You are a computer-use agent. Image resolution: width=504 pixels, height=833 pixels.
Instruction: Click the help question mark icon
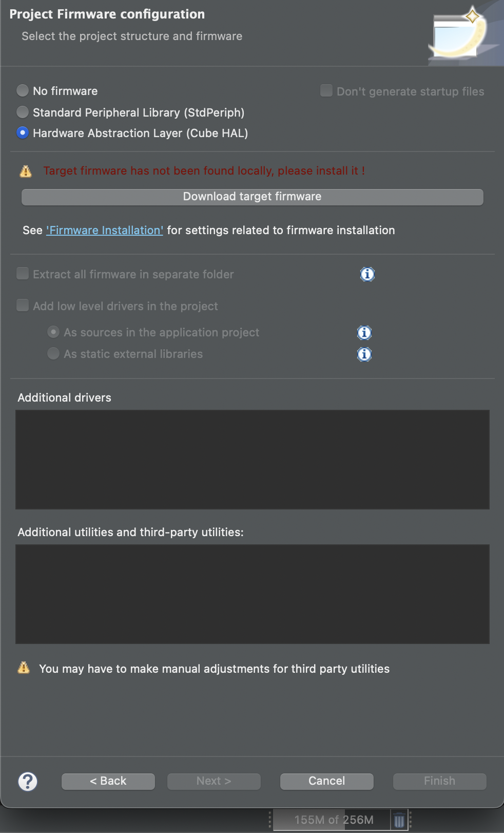[x=28, y=782]
